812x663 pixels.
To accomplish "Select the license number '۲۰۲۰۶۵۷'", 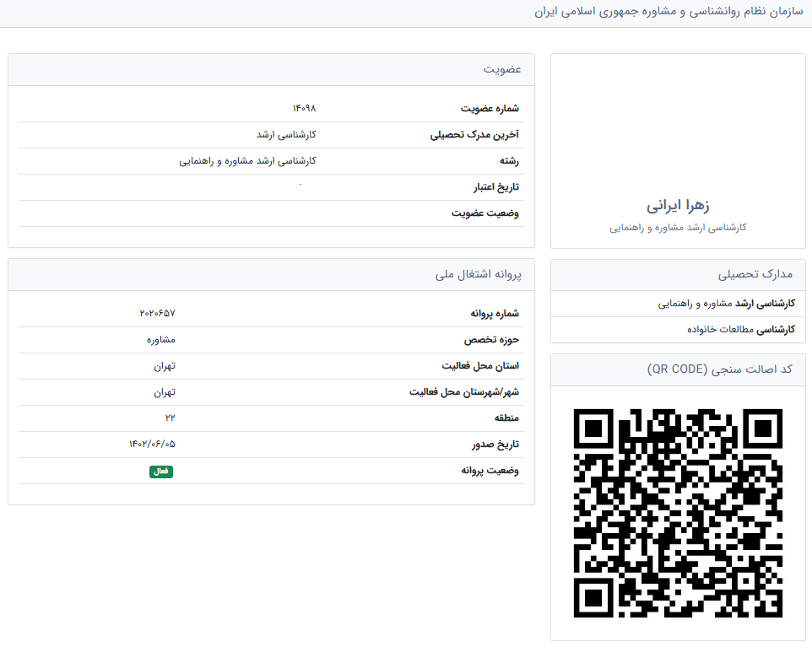I will point(158,313).
